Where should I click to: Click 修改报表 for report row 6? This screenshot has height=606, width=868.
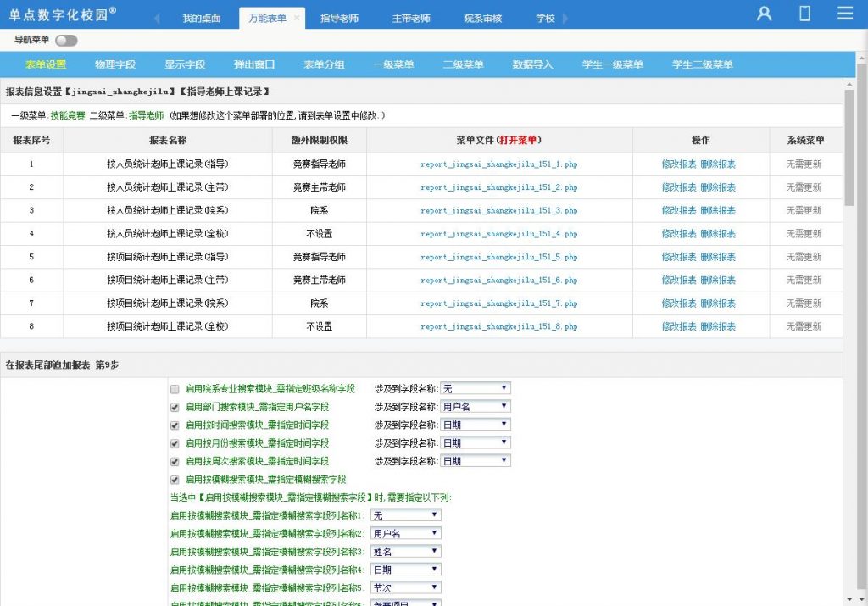tap(679, 281)
